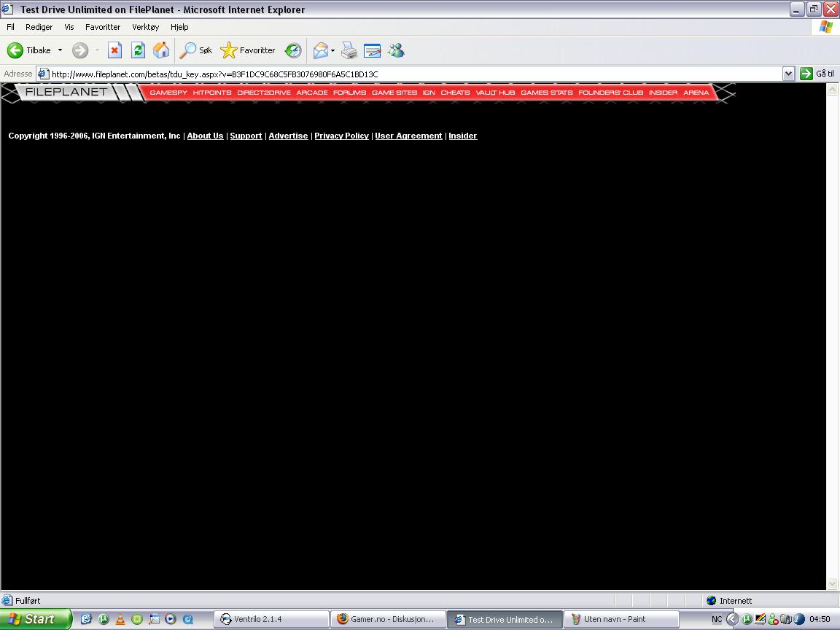Image resolution: width=840 pixels, height=630 pixels.
Task: Click Test Drive Unlimited taskbar button
Action: [x=505, y=619]
